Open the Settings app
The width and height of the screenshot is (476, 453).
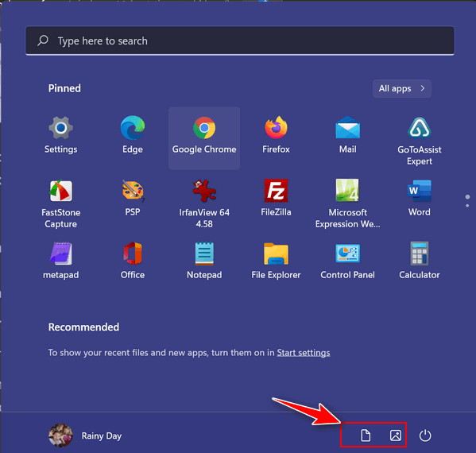(x=60, y=136)
